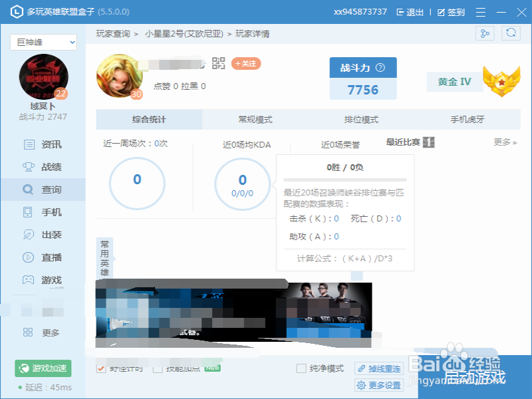Open the 巨神峰 server dropdown
Screen dimensions: 532x399
point(43,42)
